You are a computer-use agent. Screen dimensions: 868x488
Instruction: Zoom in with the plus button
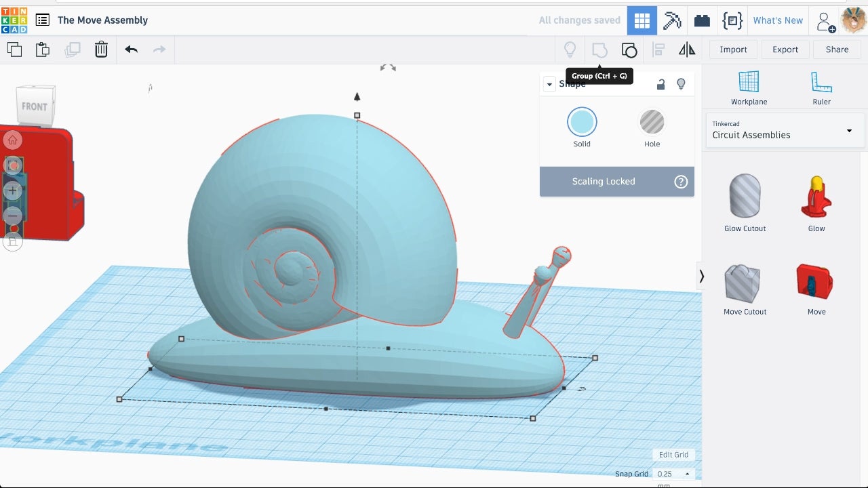(x=12, y=190)
